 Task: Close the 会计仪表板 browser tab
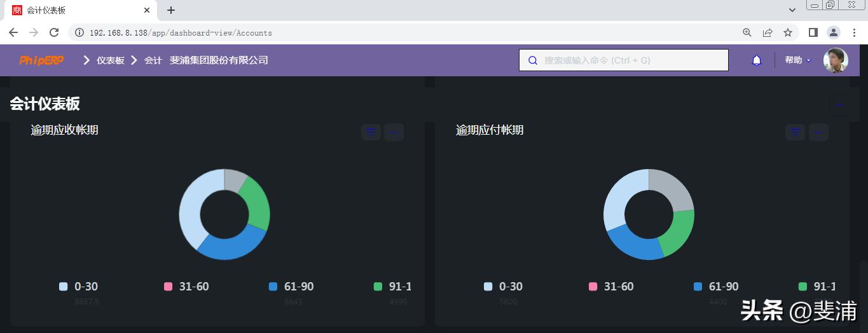click(147, 10)
